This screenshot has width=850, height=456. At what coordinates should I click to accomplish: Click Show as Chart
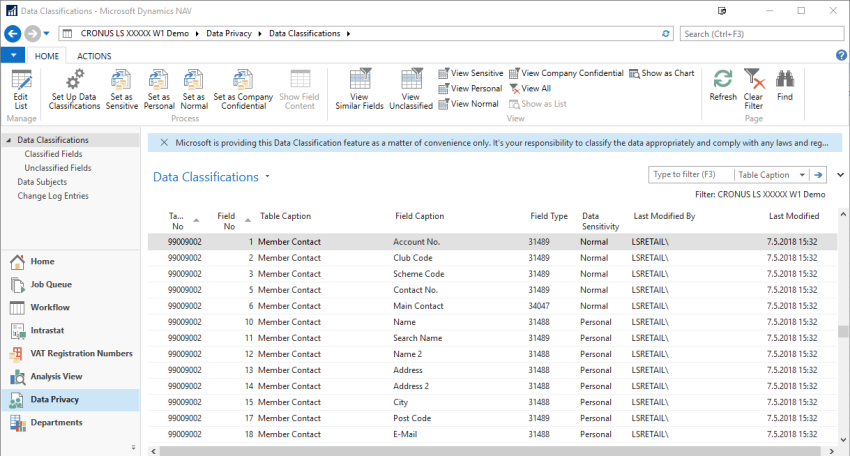click(x=661, y=73)
